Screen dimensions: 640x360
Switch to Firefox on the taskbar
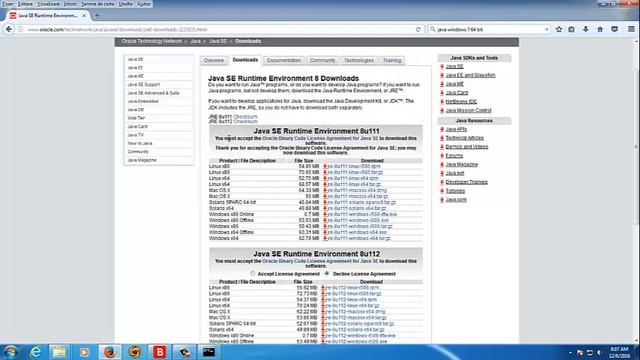coord(110,352)
